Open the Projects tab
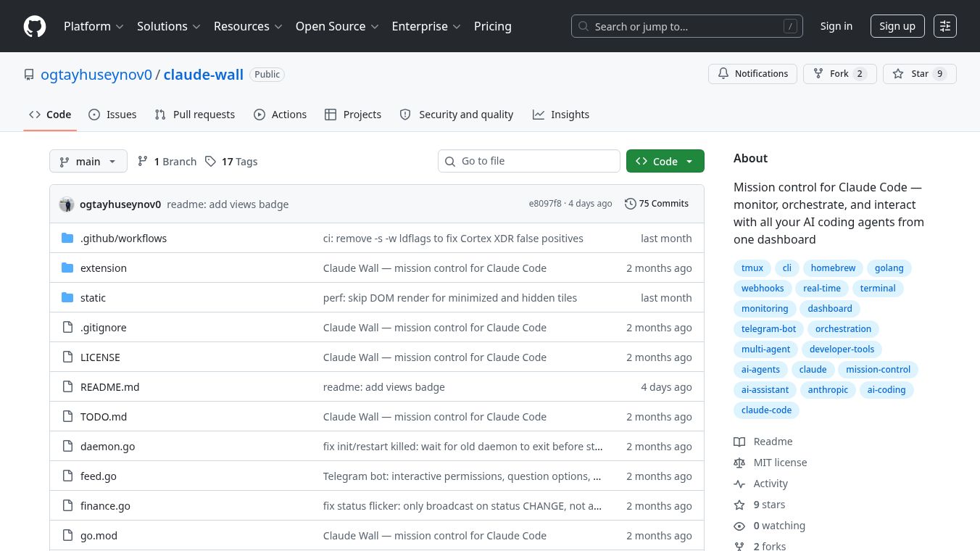 click(x=353, y=115)
